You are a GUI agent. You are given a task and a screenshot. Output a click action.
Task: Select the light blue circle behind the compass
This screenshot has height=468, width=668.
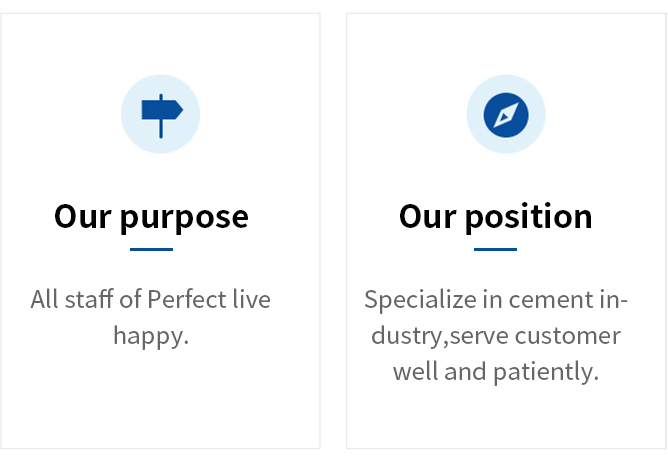click(x=506, y=114)
